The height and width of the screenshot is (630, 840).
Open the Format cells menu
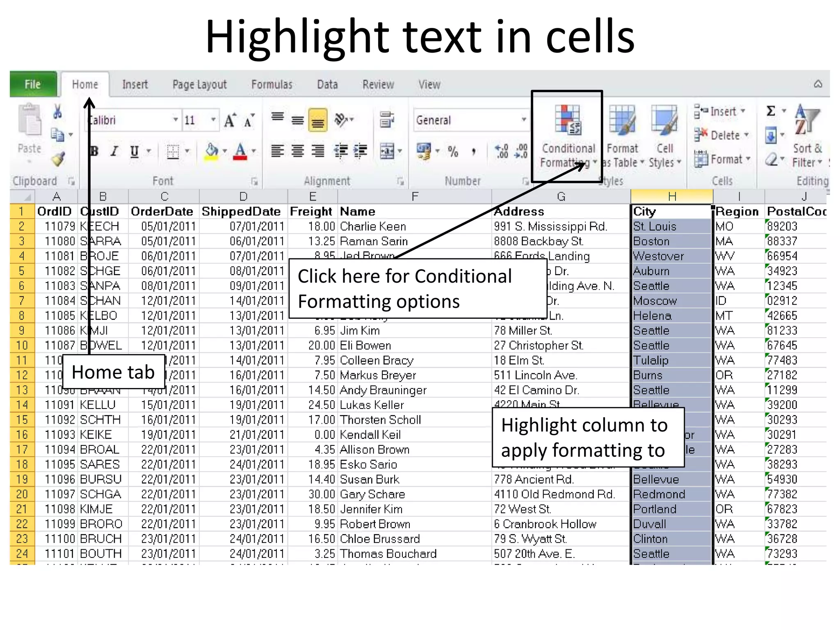(722, 159)
